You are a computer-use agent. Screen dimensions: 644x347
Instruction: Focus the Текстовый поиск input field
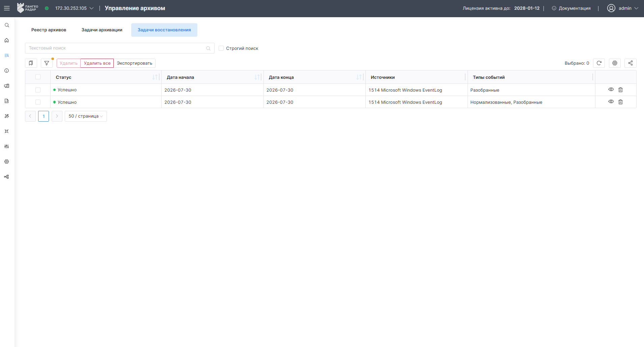pos(120,48)
